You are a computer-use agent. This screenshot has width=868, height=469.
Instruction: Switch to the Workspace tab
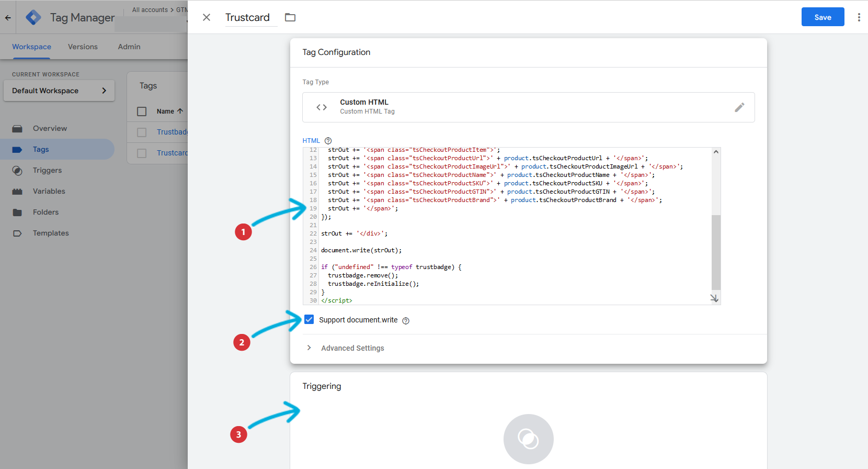coord(31,47)
